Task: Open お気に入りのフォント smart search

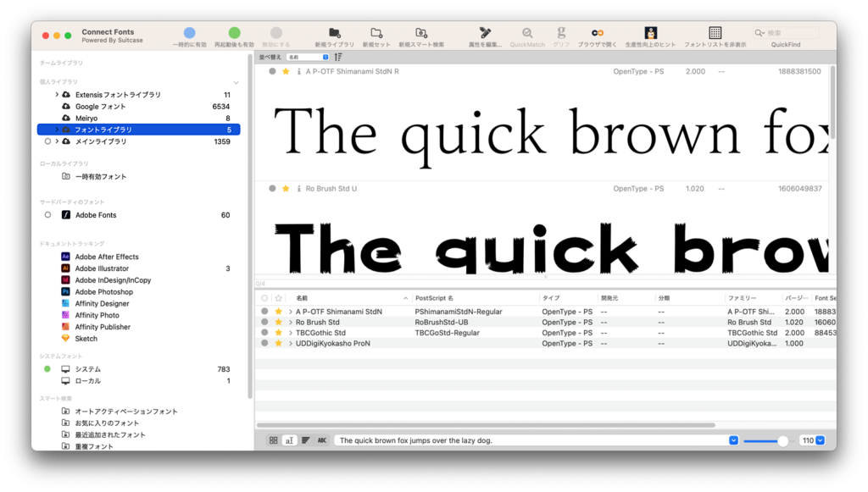Action: pyautogui.click(x=107, y=423)
